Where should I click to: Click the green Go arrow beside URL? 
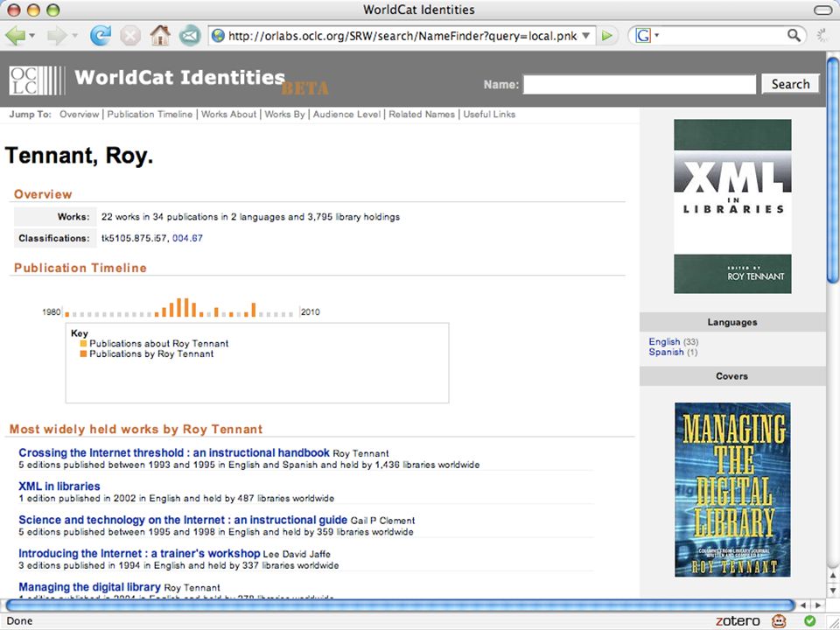607,36
